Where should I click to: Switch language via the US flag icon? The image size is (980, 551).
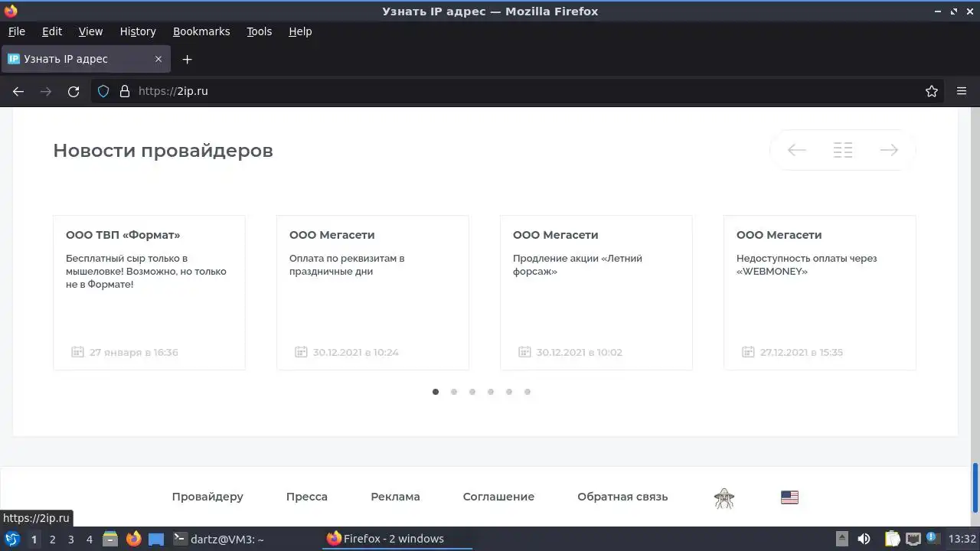click(789, 497)
